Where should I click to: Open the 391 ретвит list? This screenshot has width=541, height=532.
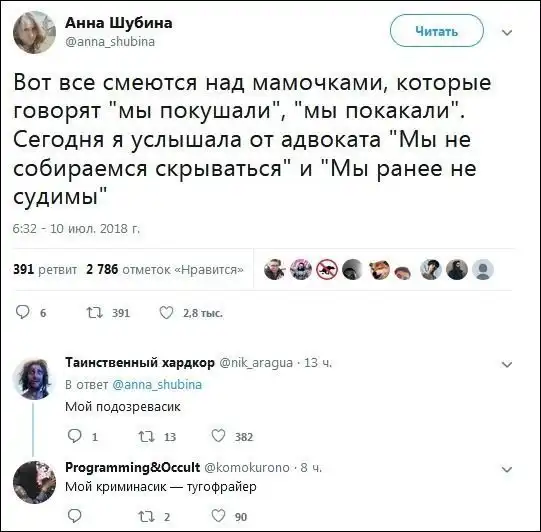pos(45,269)
